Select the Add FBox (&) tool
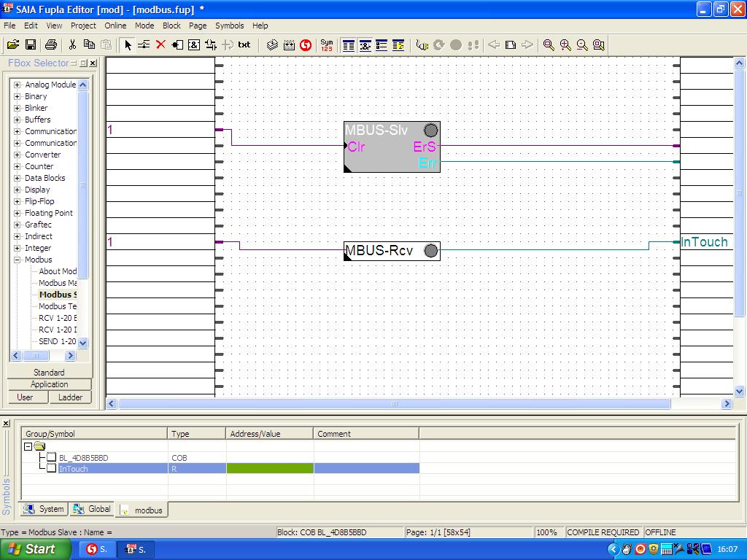This screenshot has height=560, width=747. pos(194,44)
